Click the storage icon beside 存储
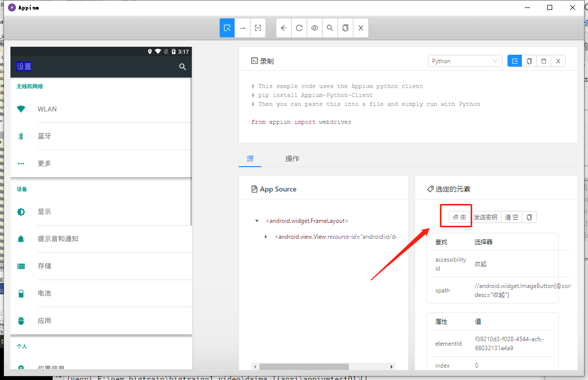This screenshot has width=588, height=380. (21, 266)
